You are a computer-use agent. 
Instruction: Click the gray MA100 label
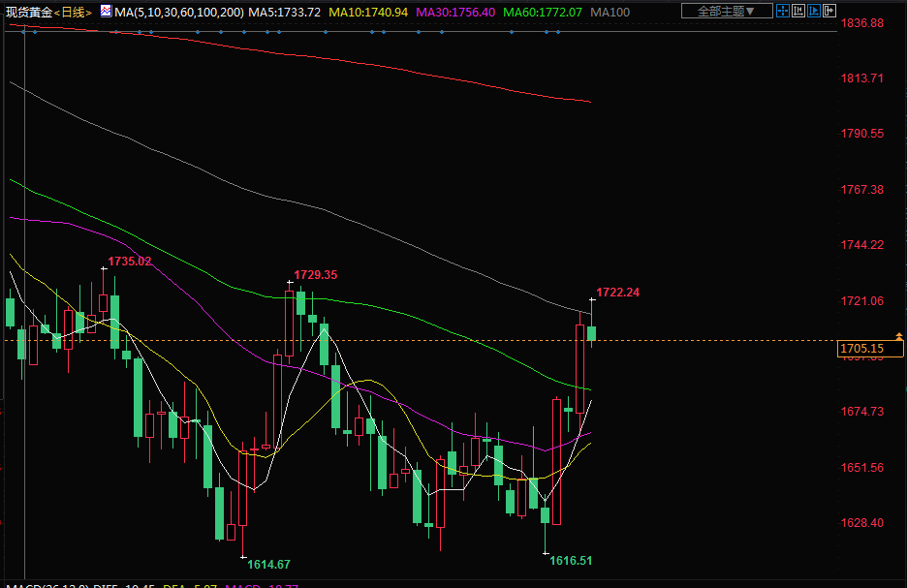[x=609, y=12]
